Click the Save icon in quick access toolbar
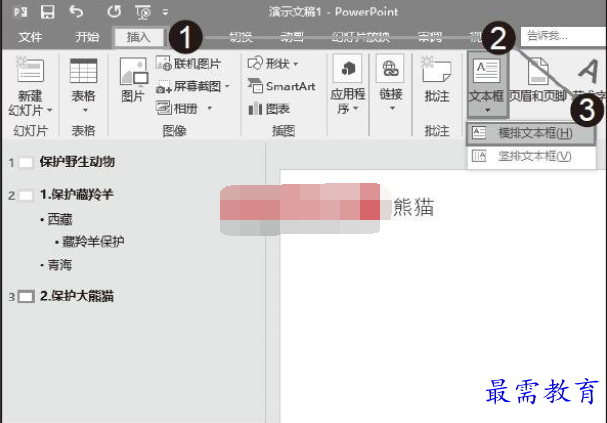Image resolution: width=607 pixels, height=423 pixels. (x=48, y=12)
